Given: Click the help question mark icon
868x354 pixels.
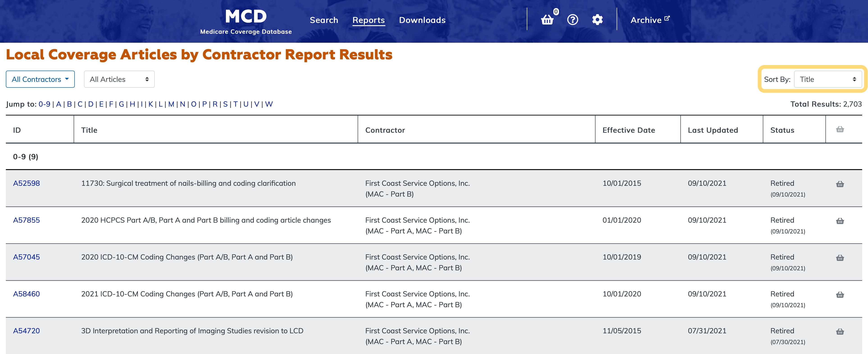Looking at the screenshot, I should point(573,20).
